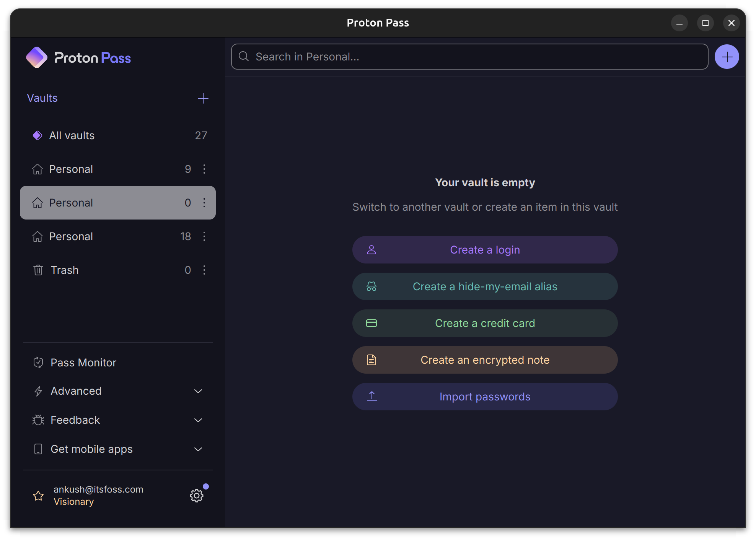Open Pass Monitor shield icon
Screen dimensions: 756x540
click(38, 362)
